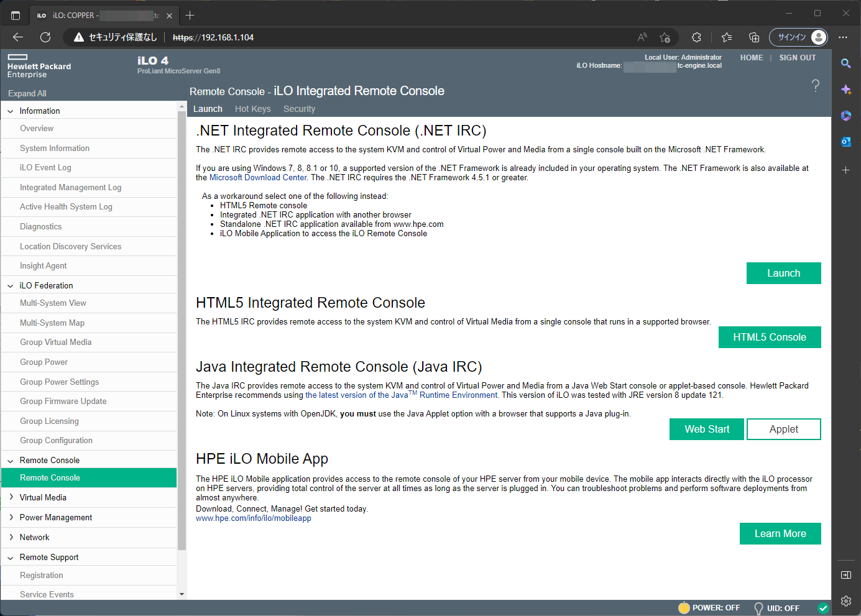Viewport: 861px width, 616px height.
Task: Open the Copilot sparkle sidebar icon
Action: (846, 90)
